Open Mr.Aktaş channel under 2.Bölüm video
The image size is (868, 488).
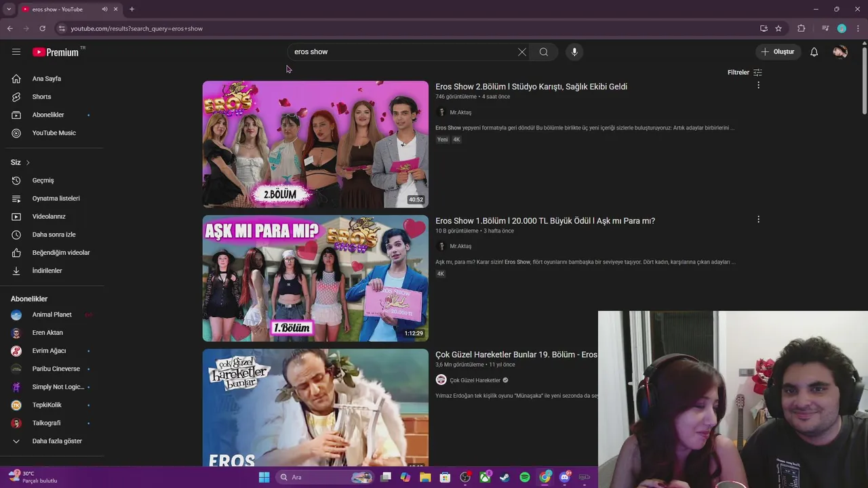click(x=460, y=113)
